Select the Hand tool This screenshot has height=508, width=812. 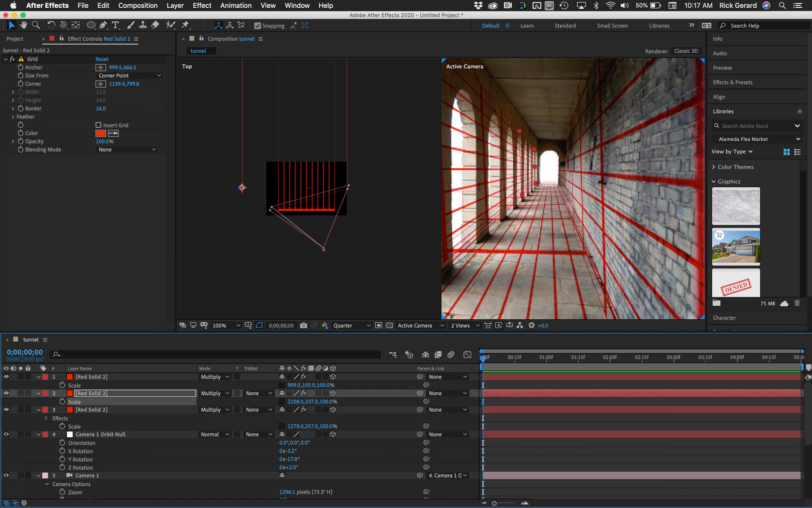(23, 25)
